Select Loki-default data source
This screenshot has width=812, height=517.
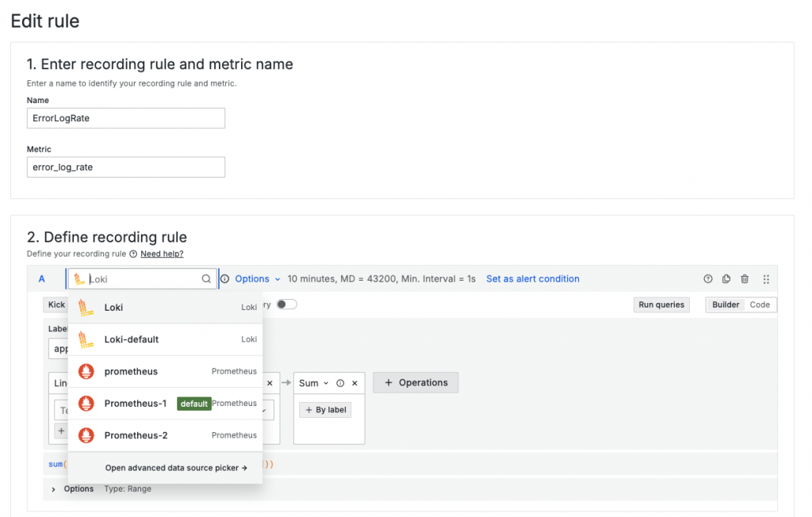pyautogui.click(x=165, y=339)
